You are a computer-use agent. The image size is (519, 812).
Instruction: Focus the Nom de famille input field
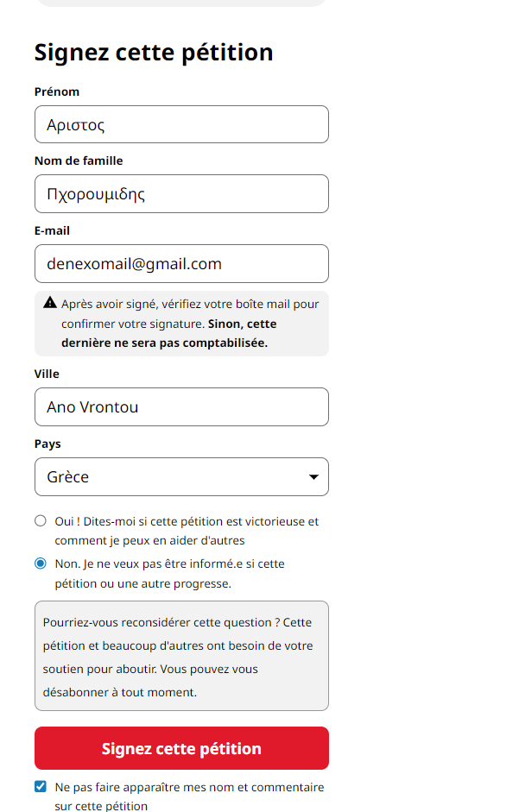[x=181, y=194]
